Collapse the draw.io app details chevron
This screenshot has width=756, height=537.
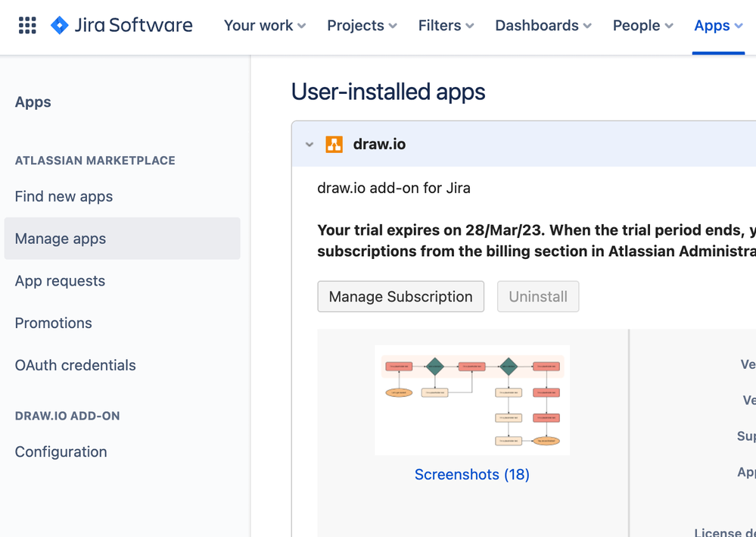click(x=310, y=144)
